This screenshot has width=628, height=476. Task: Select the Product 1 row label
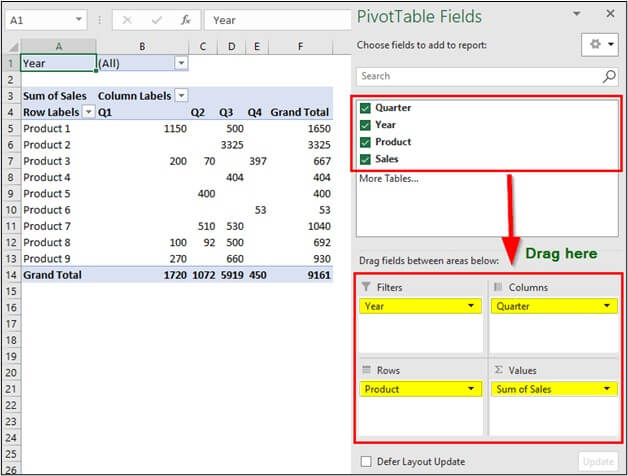[46, 129]
